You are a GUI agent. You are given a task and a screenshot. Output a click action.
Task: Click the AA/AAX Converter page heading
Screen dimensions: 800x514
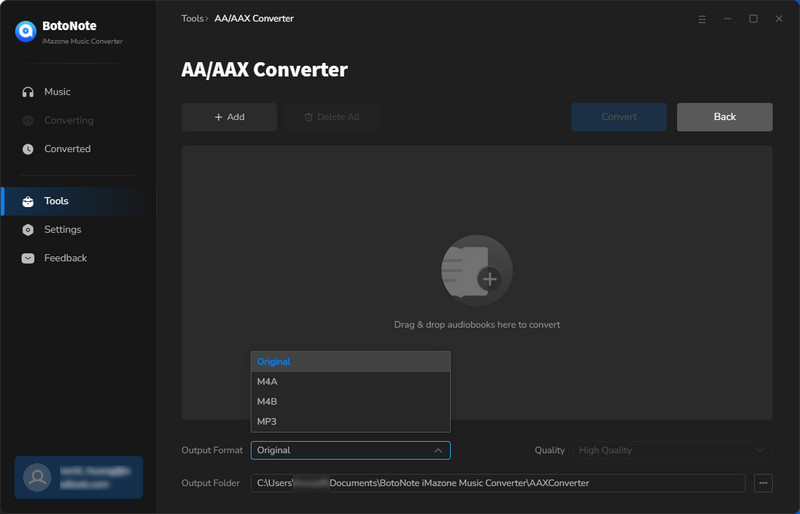(264, 69)
